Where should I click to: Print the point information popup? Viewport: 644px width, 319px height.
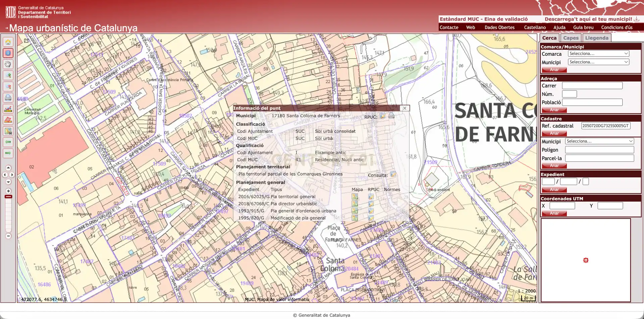coord(391,116)
